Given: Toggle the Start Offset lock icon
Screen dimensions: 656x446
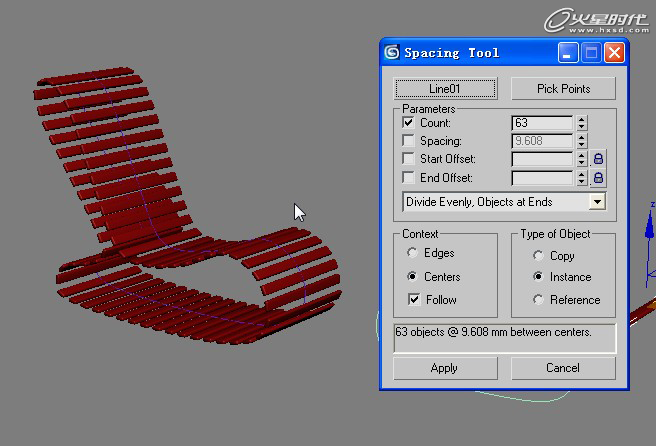Looking at the screenshot, I should point(599,159).
